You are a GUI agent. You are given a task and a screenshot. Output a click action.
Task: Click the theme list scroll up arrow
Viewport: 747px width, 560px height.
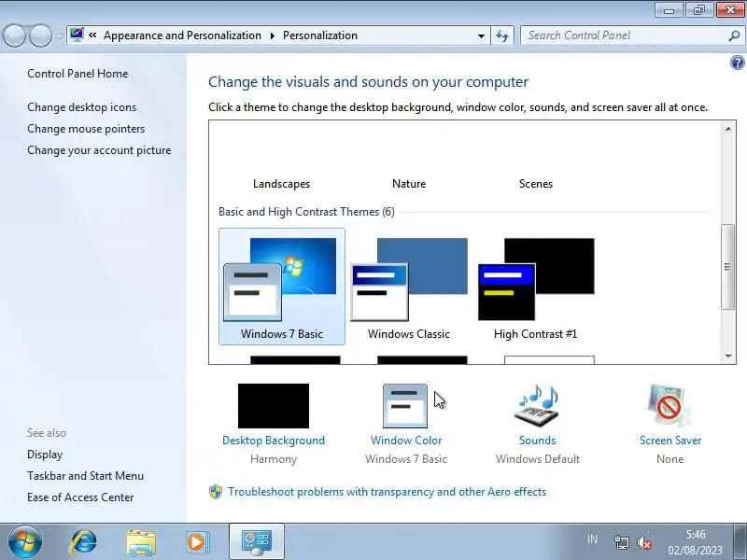[x=728, y=129]
